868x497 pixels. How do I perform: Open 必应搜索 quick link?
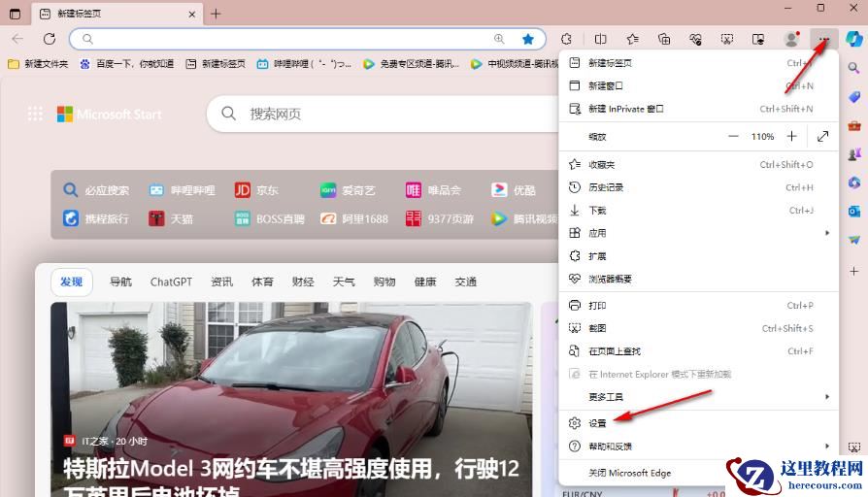tap(96, 190)
